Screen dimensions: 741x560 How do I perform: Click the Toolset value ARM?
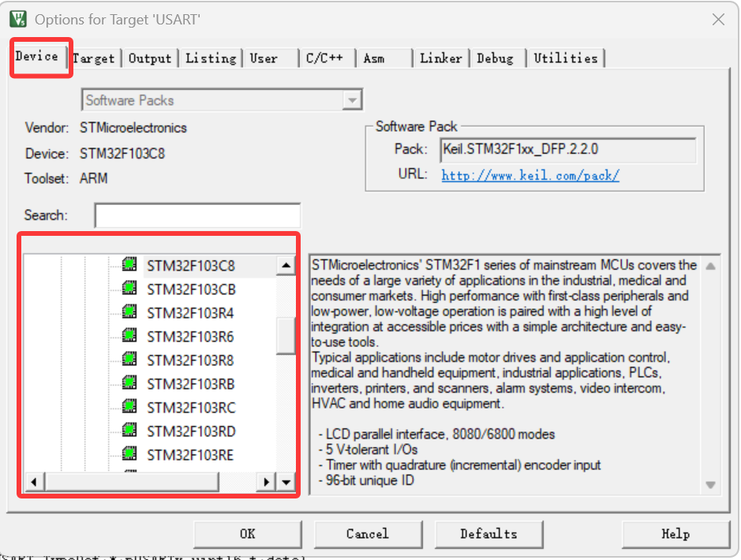click(93, 178)
